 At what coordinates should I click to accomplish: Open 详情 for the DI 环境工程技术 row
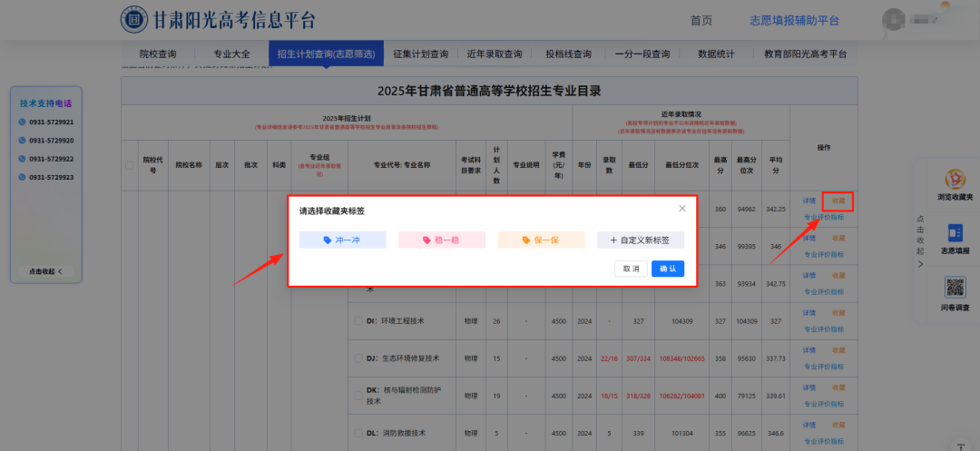808,313
